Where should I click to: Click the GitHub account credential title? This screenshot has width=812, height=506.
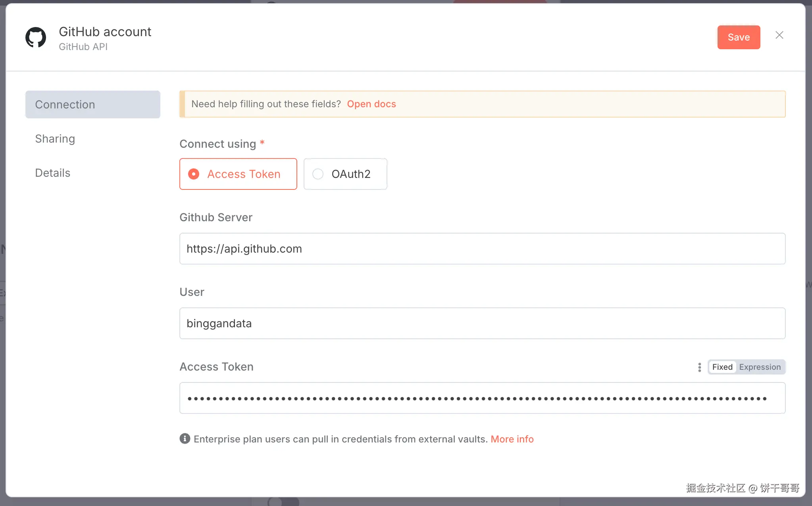click(x=105, y=32)
